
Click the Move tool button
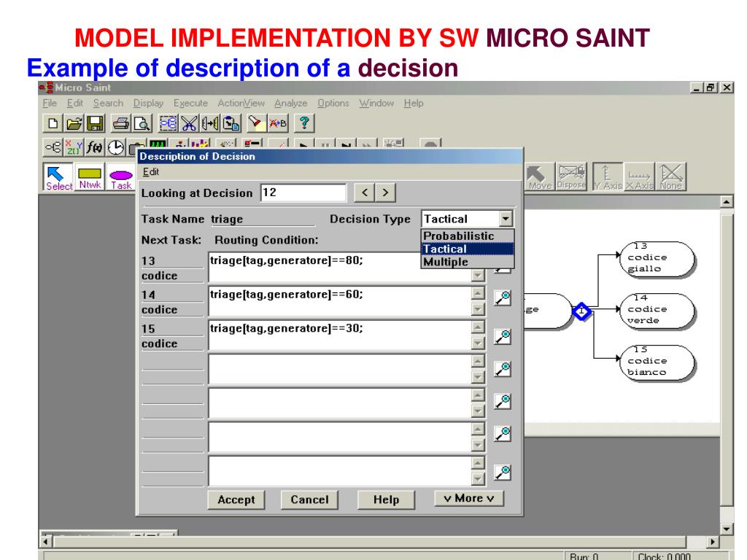pyautogui.click(x=539, y=177)
